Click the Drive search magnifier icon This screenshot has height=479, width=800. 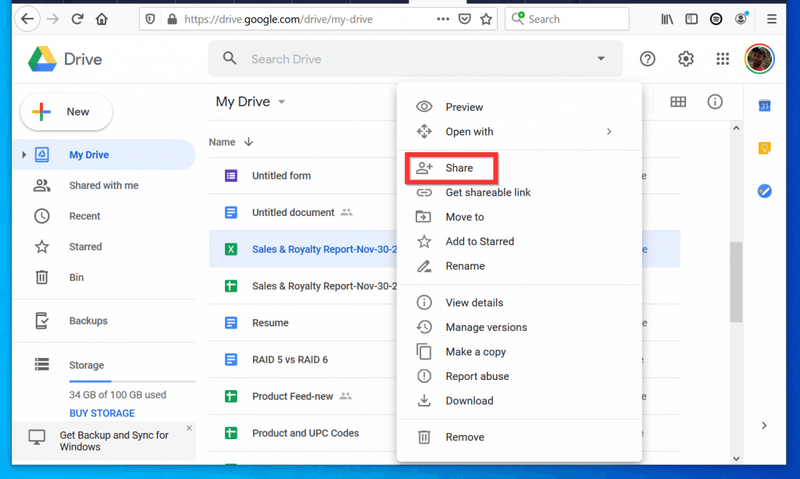230,59
